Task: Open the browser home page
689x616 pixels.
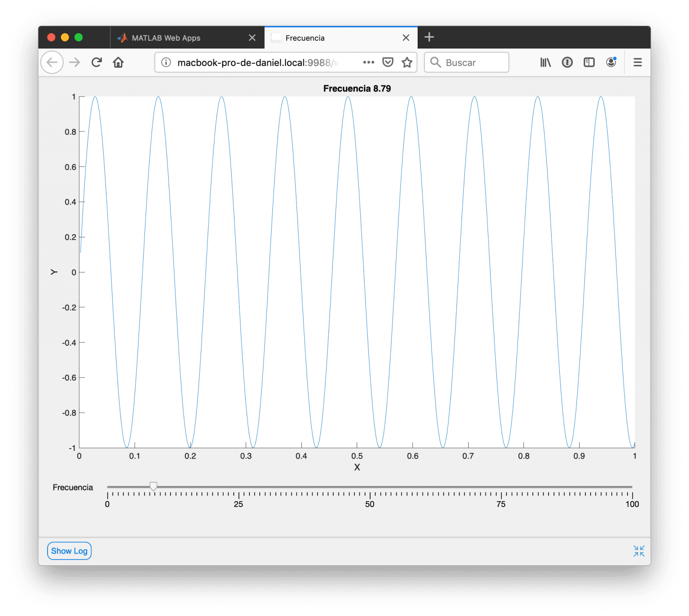Action: tap(118, 62)
